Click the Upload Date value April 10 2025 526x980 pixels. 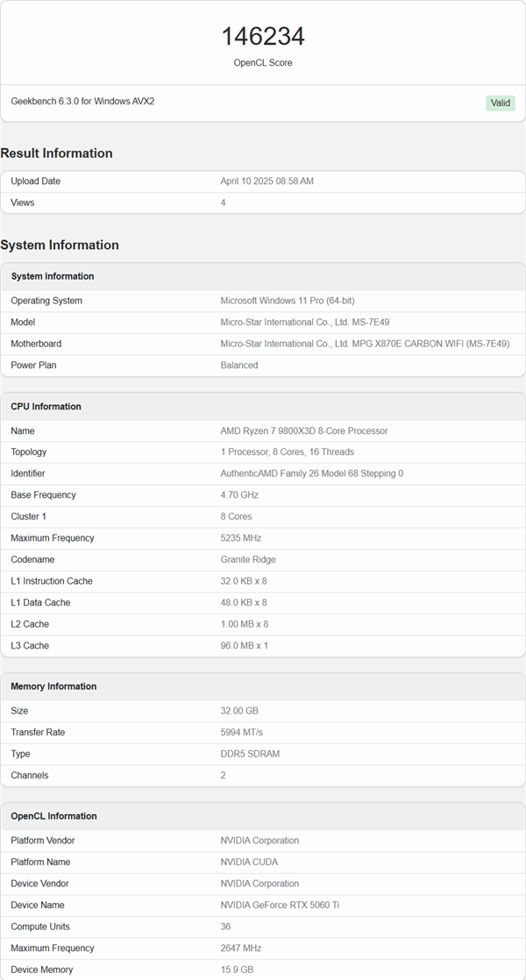(x=267, y=181)
